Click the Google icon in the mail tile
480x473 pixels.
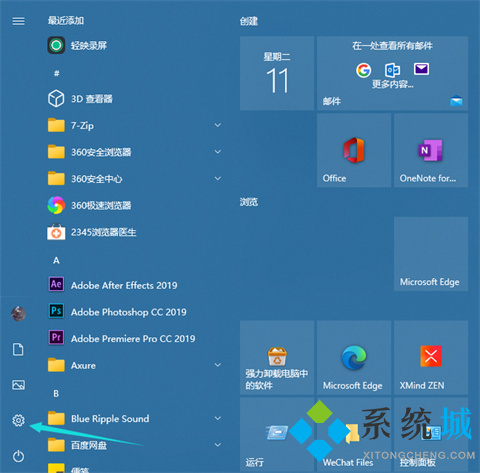(364, 70)
